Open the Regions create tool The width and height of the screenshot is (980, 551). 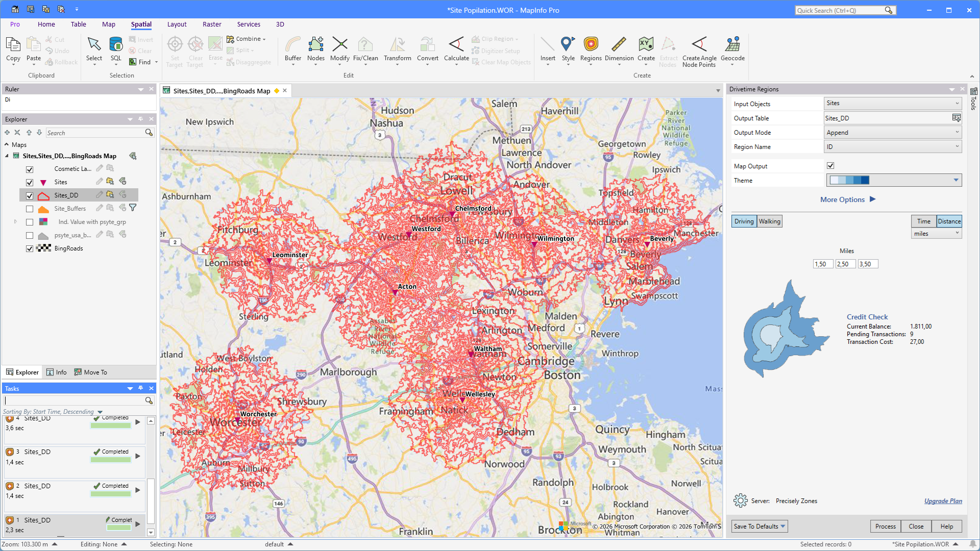(x=591, y=45)
